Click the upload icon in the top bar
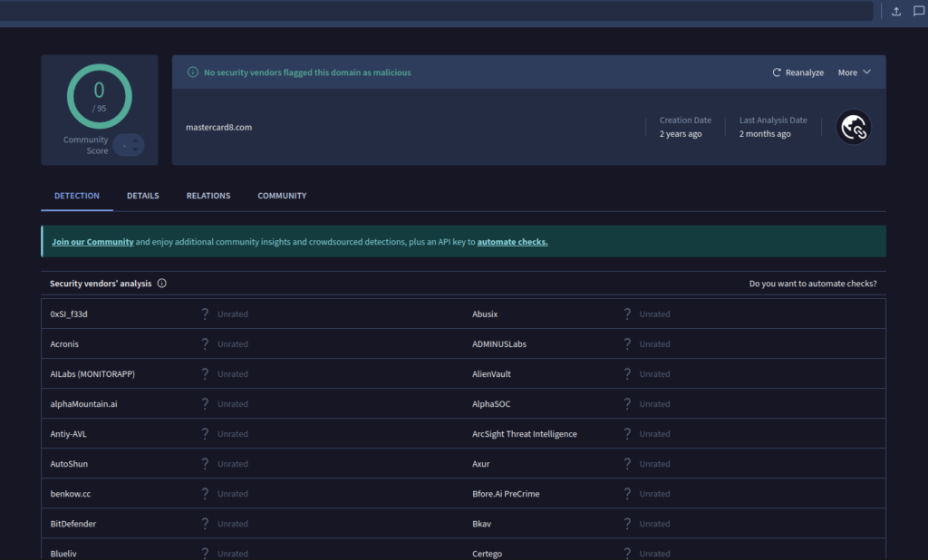Screen dimensions: 928x560 pyautogui.click(x=896, y=11)
